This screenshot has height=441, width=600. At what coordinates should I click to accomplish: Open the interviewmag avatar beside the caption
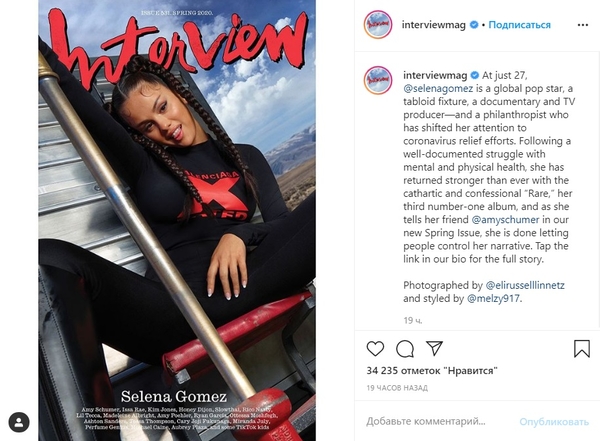(x=378, y=80)
